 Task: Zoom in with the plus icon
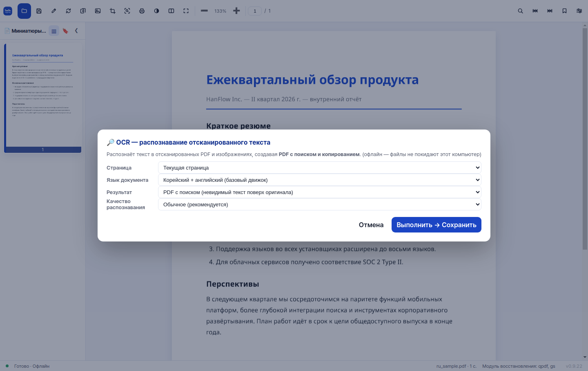point(236,11)
